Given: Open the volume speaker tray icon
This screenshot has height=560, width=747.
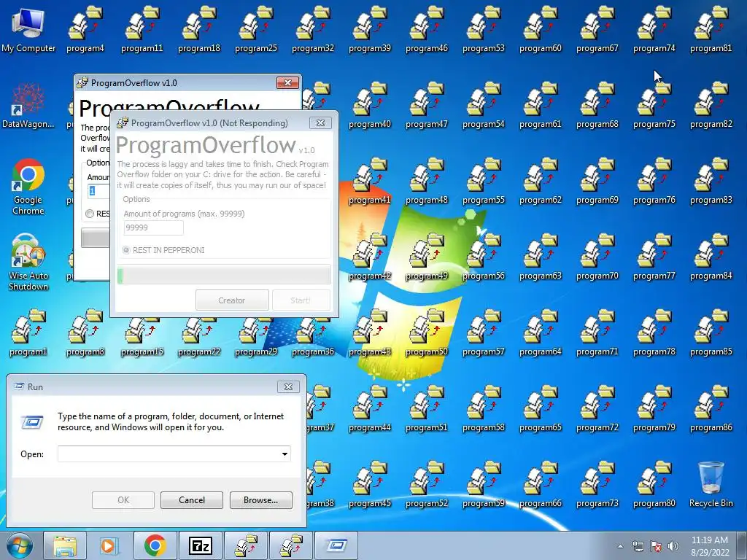Looking at the screenshot, I should (673, 546).
